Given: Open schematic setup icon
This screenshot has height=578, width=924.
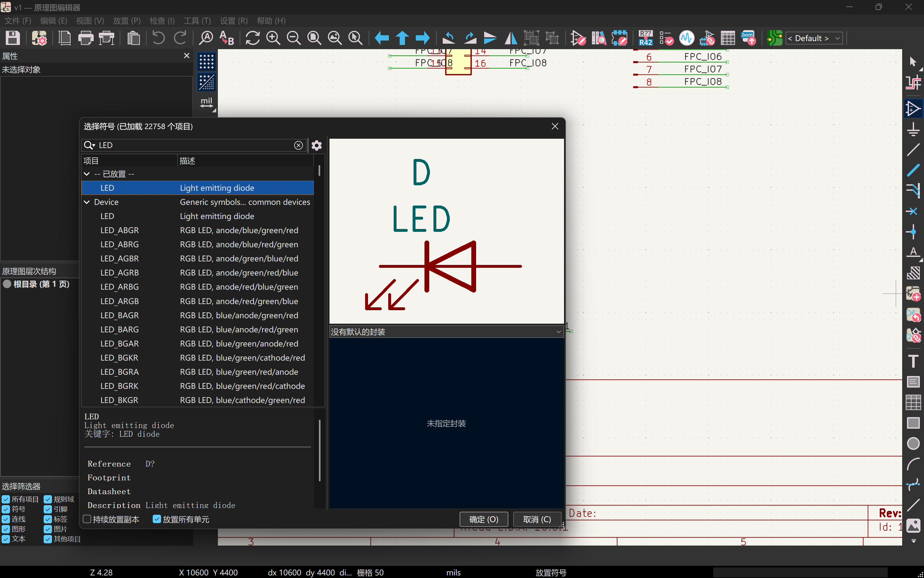Looking at the screenshot, I should click(39, 38).
